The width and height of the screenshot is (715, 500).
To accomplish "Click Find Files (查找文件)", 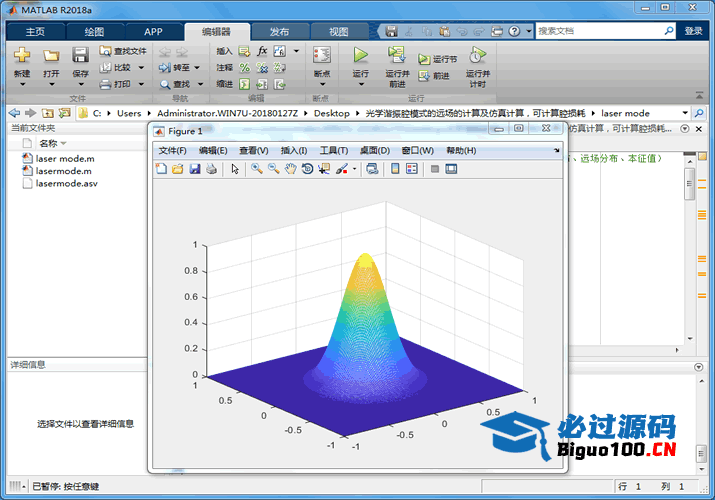I will [123, 51].
